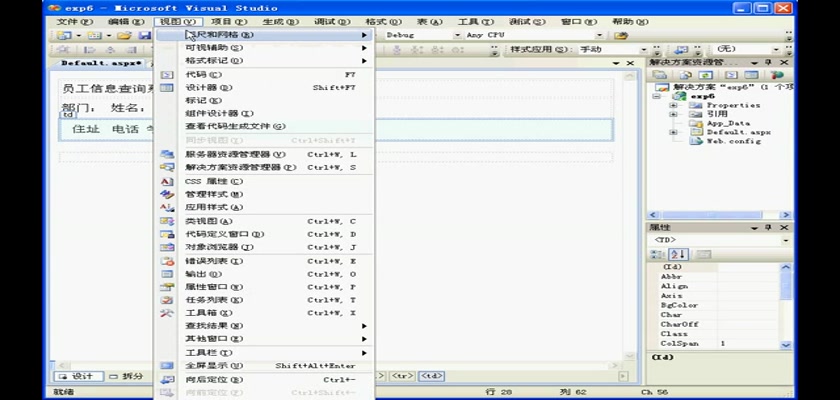The height and width of the screenshot is (400, 840).
Task: Click the Properties panel vertical scrollbar
Action: tap(786, 300)
